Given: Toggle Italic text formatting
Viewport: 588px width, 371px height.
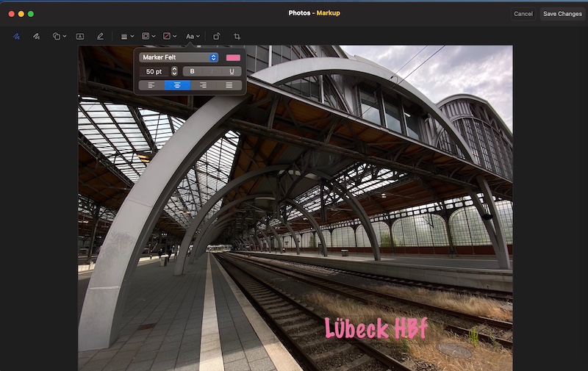Looking at the screenshot, I should point(212,71).
